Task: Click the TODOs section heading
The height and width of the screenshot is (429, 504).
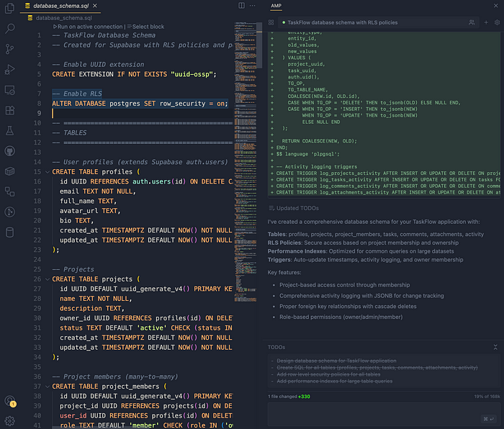Action: [x=276, y=347]
